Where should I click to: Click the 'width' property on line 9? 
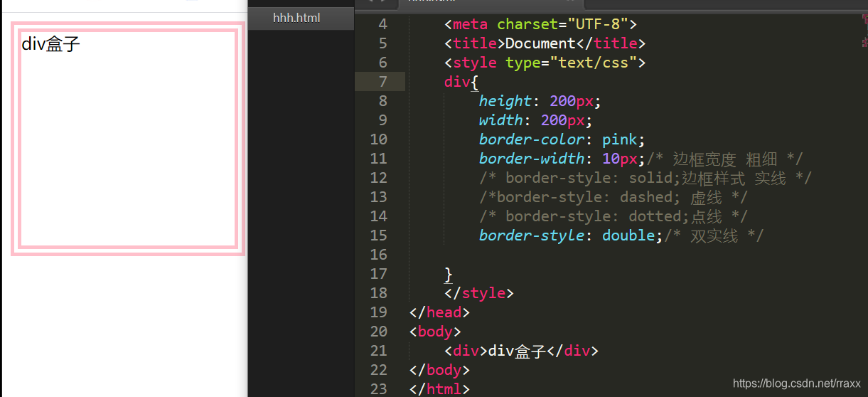[500, 120]
